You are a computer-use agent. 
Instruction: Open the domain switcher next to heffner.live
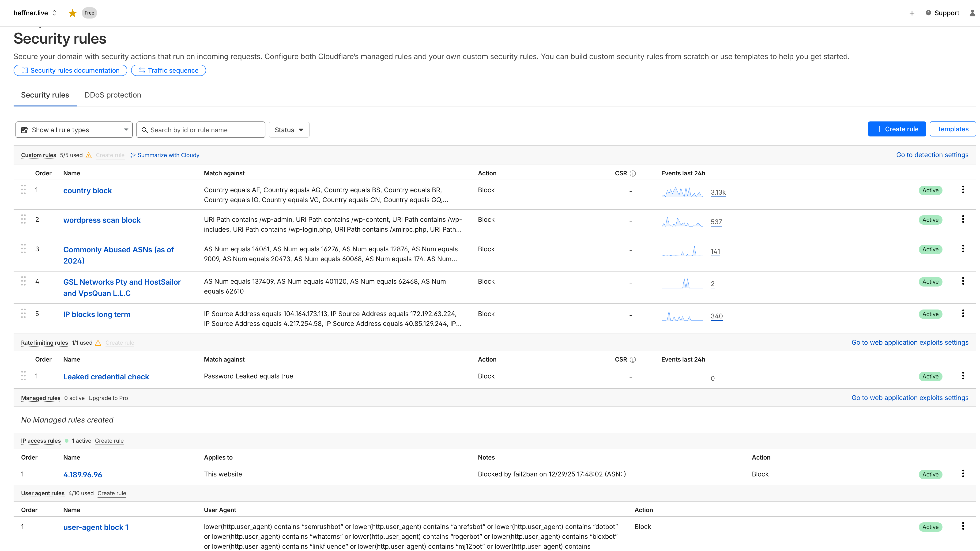tap(54, 13)
